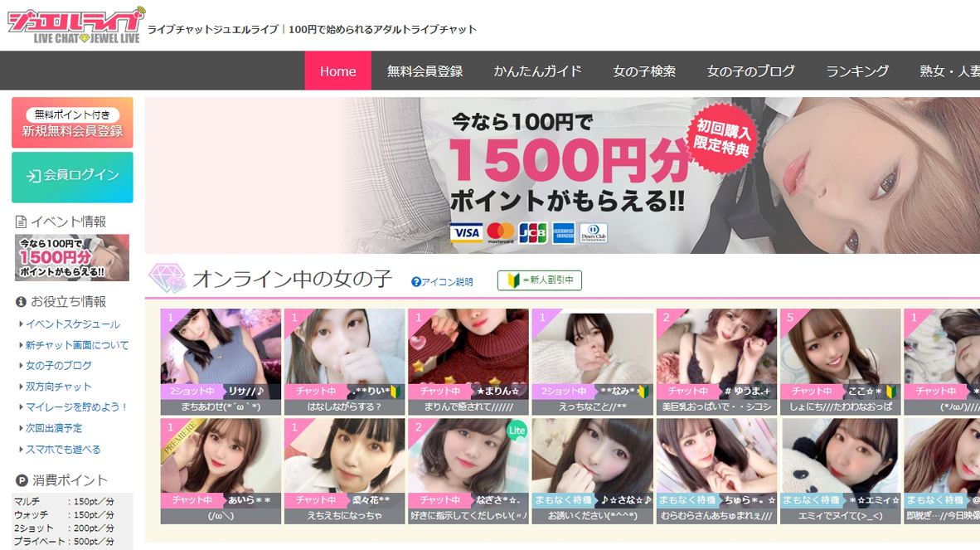Click the 100円 event thumbnail under イベント情報
980x550 pixels.
click(72, 257)
